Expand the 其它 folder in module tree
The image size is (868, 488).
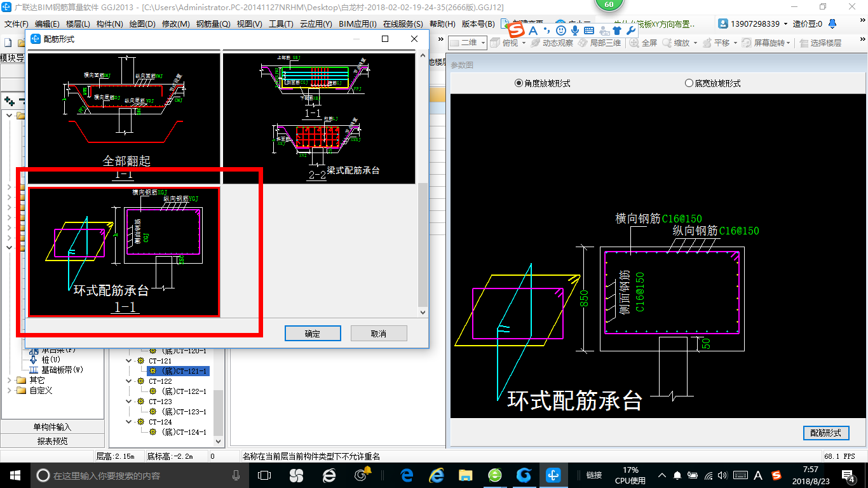click(9, 380)
